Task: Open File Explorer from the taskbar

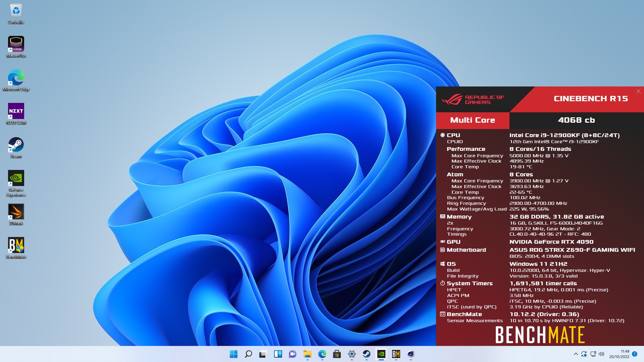Action: click(307, 354)
